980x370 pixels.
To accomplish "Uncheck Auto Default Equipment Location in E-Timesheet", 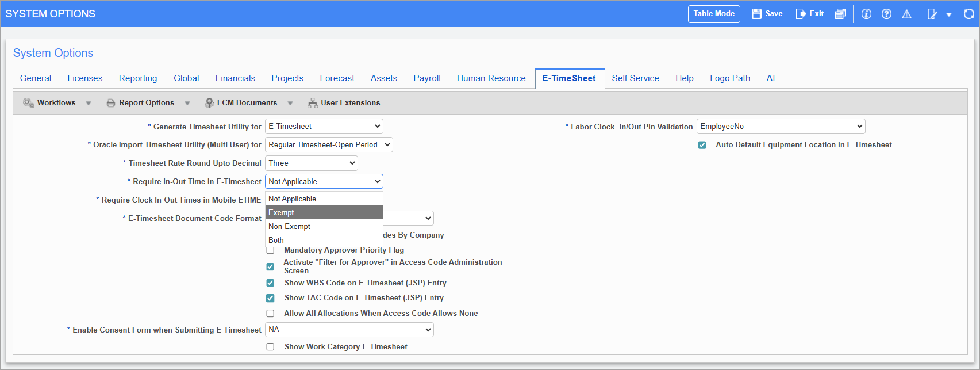I will tap(702, 145).
